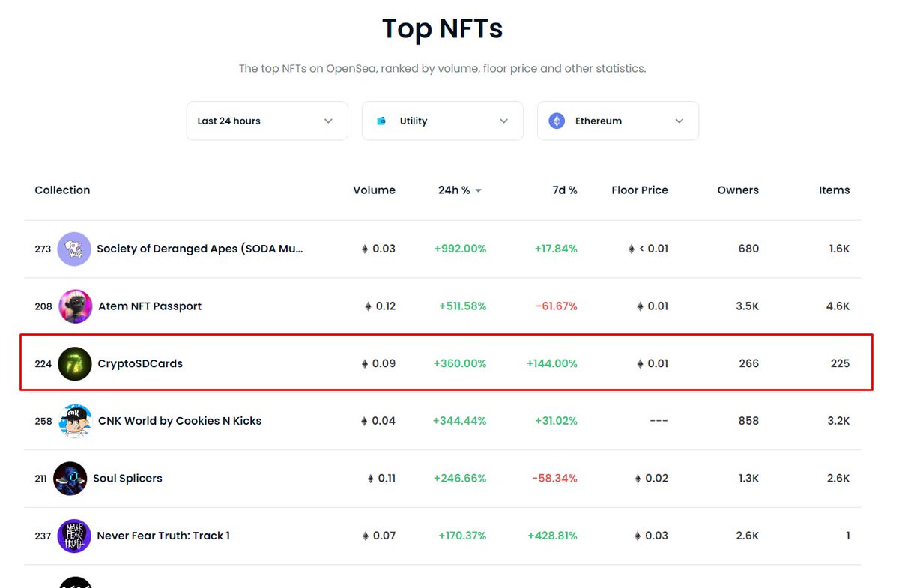Open the Ethereum chain dropdown
Image resolution: width=899 pixels, height=588 pixels.
(x=617, y=121)
